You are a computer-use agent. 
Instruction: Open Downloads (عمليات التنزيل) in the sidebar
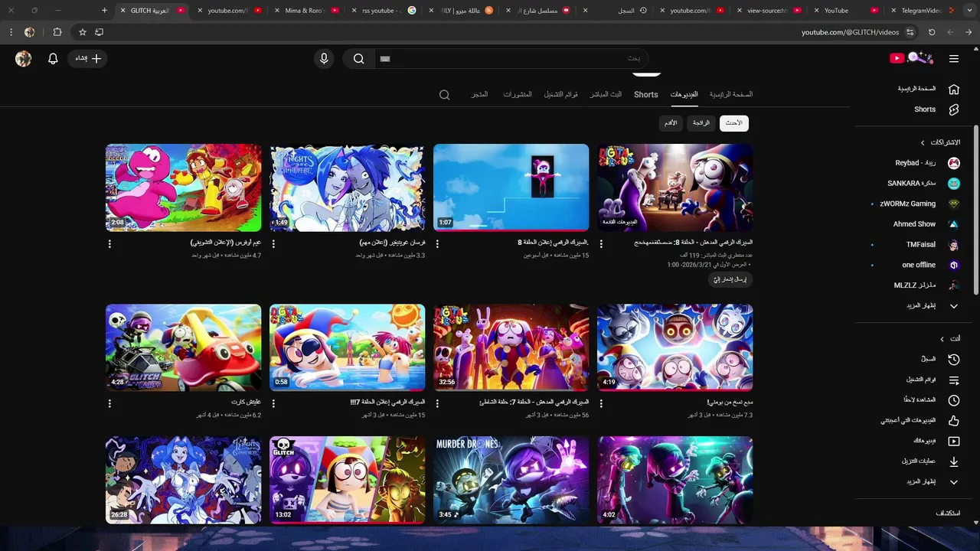[x=931, y=461]
